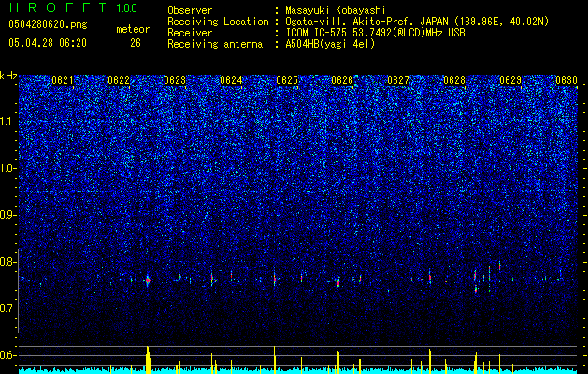588x374 pixels.
Task: Click the 0626 time marker
Action: 342,80
